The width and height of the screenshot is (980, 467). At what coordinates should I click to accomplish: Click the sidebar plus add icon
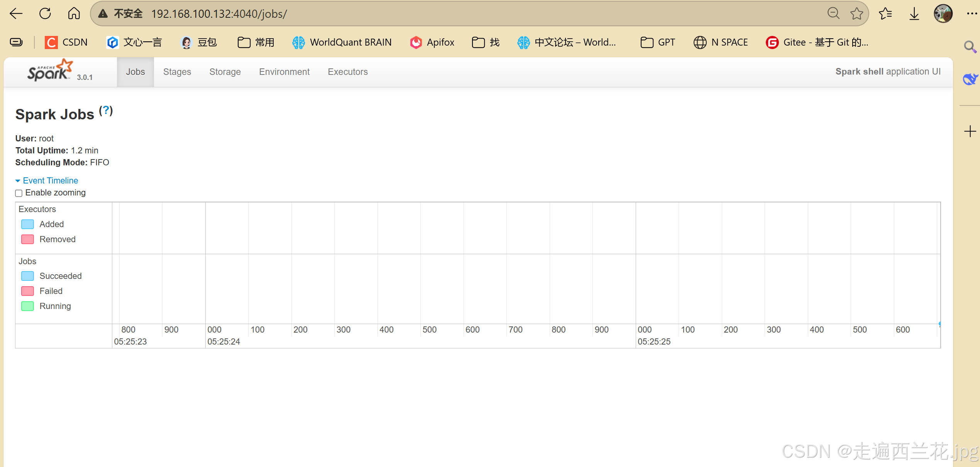coord(970,132)
